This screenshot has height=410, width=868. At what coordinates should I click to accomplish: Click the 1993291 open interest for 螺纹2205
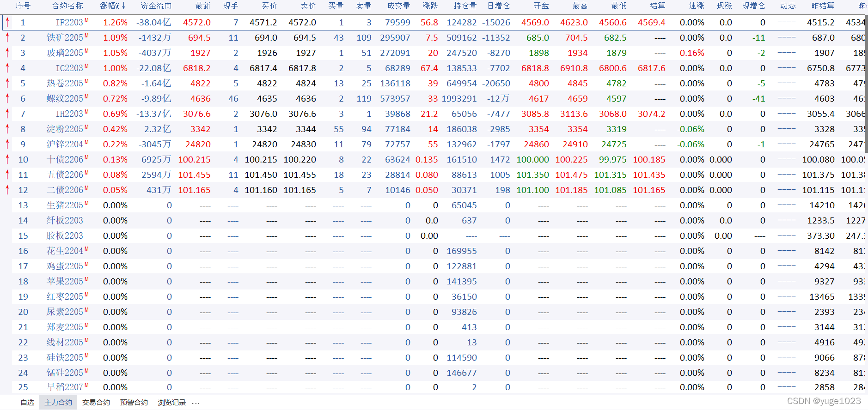[459, 98]
